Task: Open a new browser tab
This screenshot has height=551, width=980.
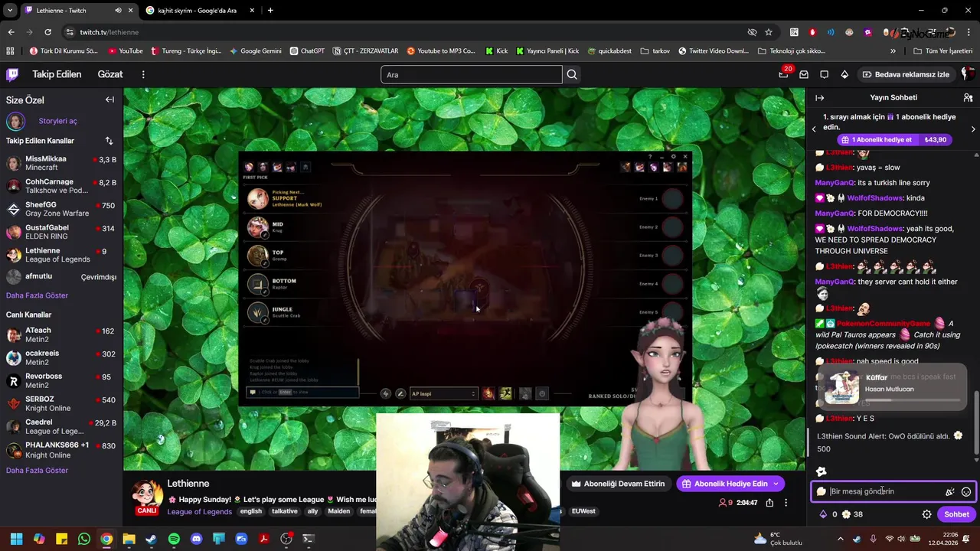Action: pos(270,11)
